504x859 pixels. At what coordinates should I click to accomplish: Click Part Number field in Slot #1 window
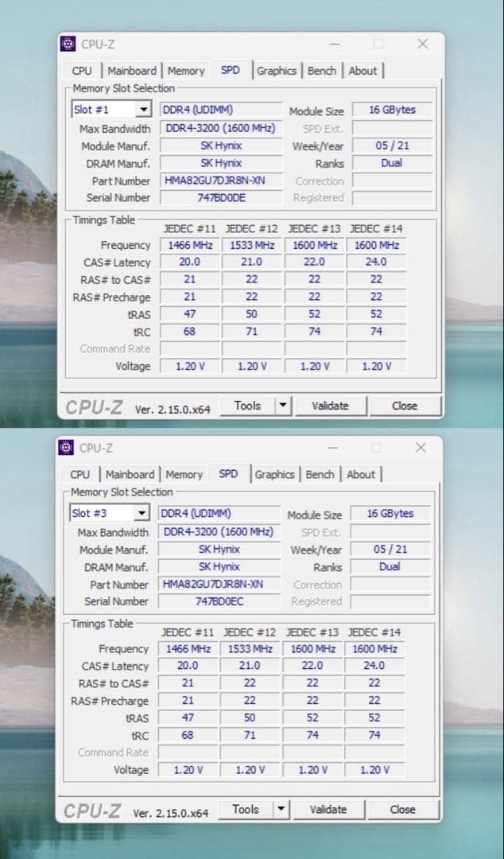pyautogui.click(x=221, y=181)
